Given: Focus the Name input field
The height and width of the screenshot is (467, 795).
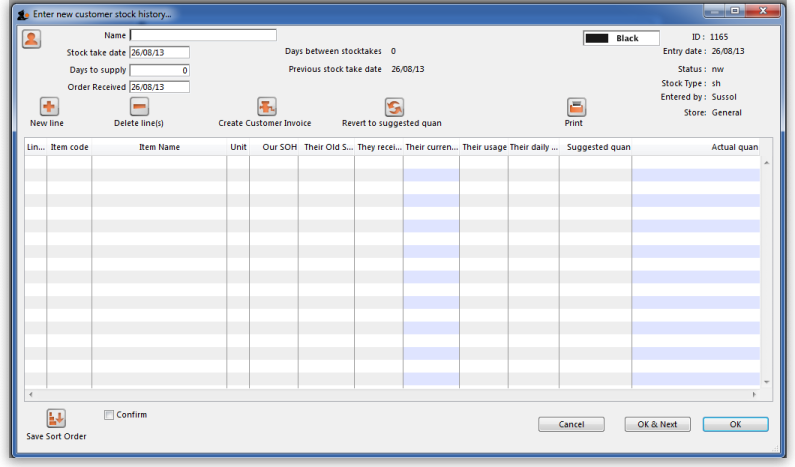Looking at the screenshot, I should [x=203, y=35].
